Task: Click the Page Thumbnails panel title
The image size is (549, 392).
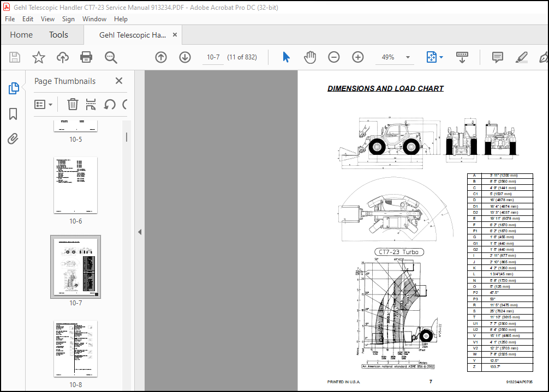Action: [x=65, y=81]
